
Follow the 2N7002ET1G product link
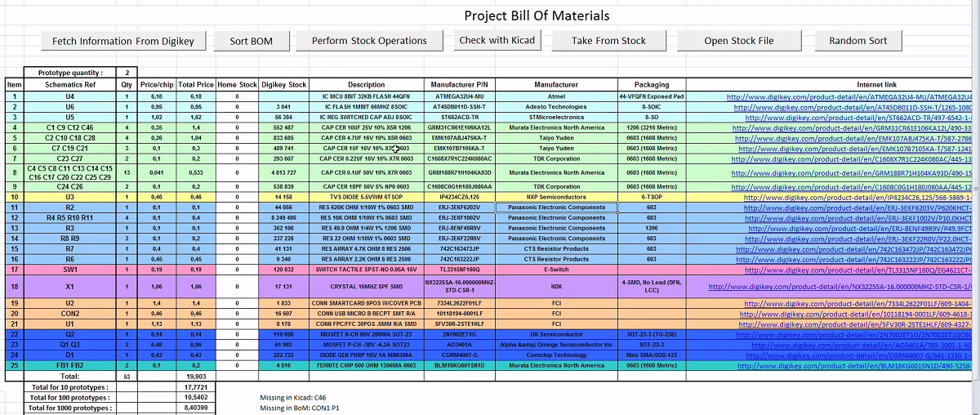pyautogui.click(x=852, y=335)
